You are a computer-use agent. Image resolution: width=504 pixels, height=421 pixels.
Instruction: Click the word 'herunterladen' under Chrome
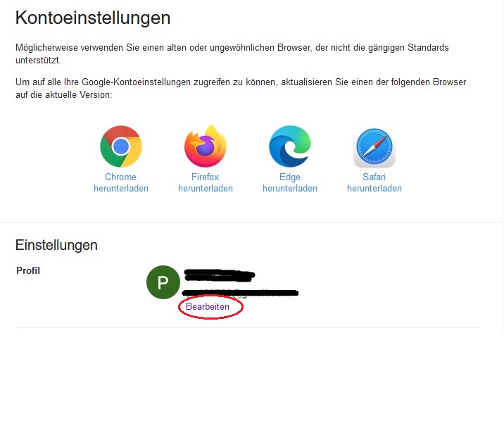121,189
